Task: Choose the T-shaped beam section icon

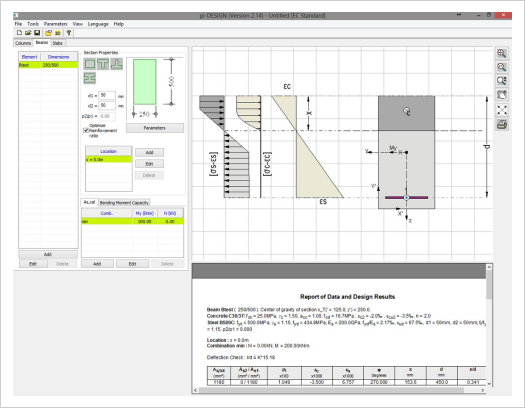Action: (x=103, y=64)
